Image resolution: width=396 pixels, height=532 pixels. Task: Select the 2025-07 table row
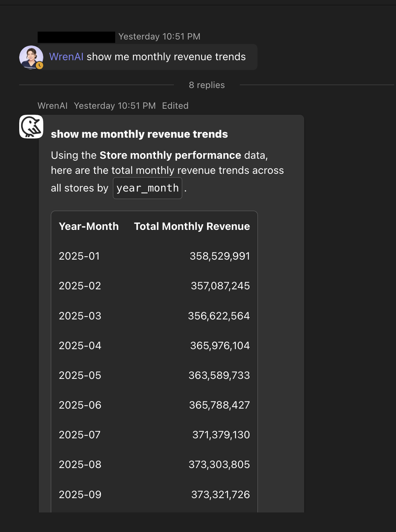[154, 435]
